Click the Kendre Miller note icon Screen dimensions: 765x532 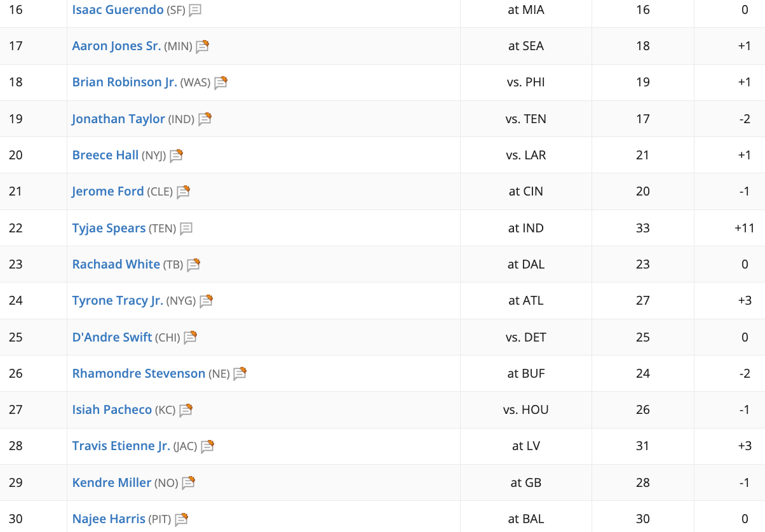pos(188,483)
